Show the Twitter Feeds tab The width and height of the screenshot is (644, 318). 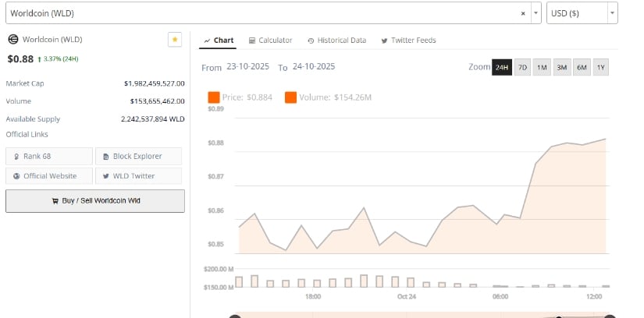[408, 41]
